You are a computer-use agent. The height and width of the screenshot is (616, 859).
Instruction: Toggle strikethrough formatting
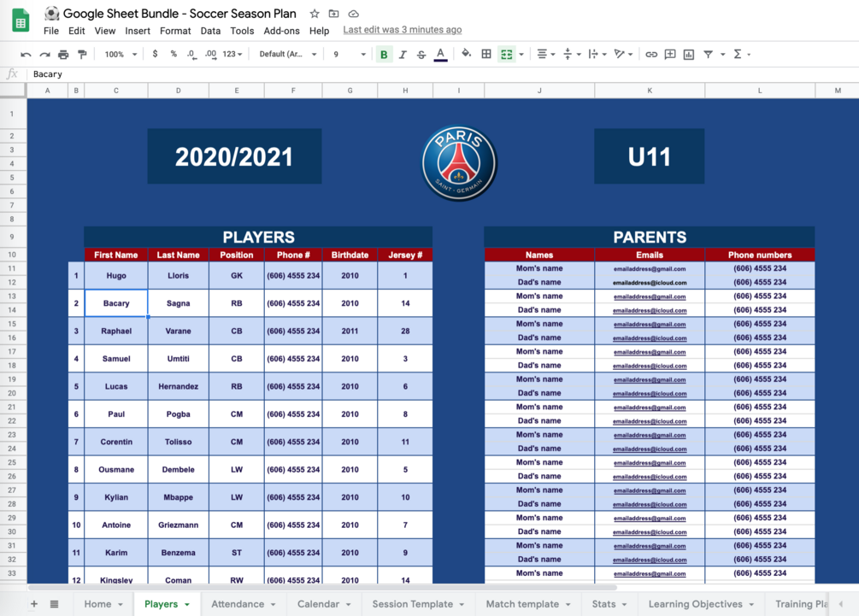(x=421, y=54)
